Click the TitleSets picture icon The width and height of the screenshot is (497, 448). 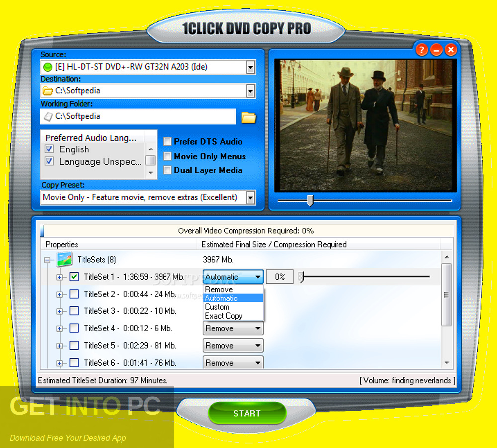coord(64,259)
